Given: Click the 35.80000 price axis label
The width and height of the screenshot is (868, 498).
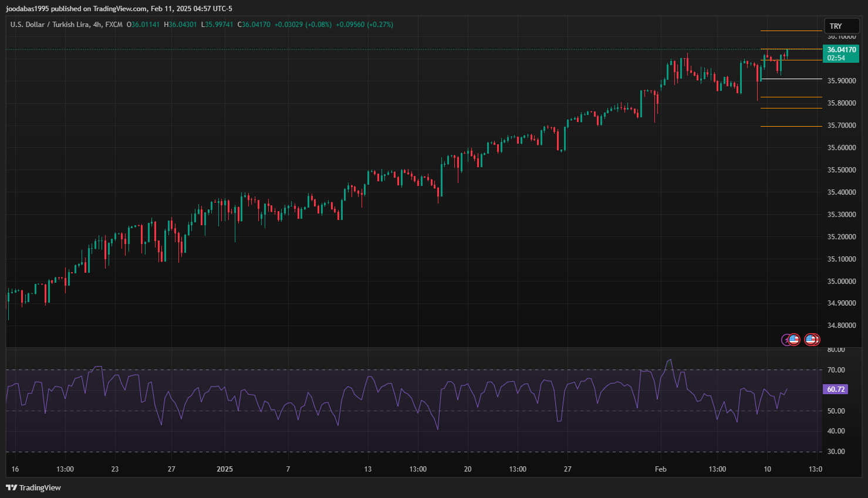Looking at the screenshot, I should (842, 103).
